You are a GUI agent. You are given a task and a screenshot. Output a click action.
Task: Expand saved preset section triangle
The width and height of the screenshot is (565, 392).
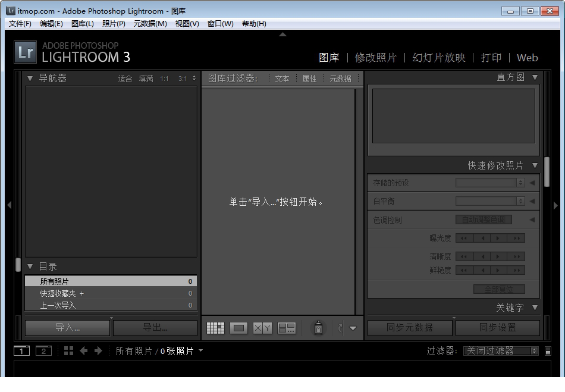[532, 183]
